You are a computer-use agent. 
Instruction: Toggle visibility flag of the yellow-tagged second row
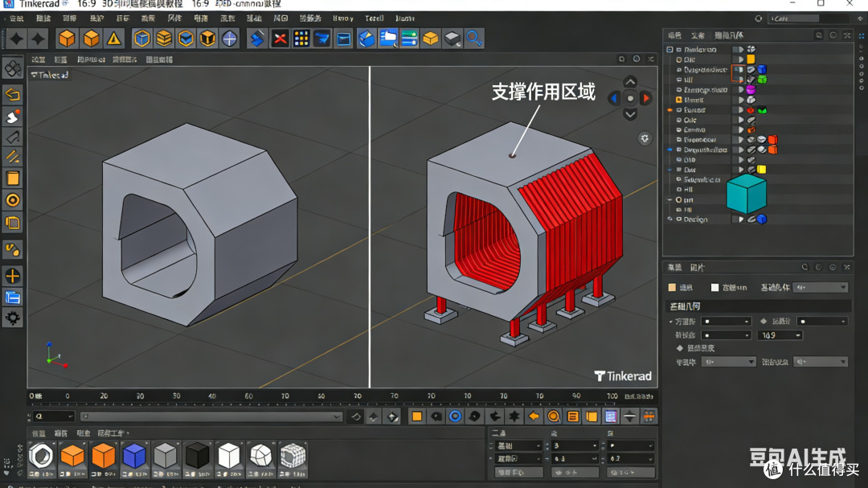click(x=740, y=59)
